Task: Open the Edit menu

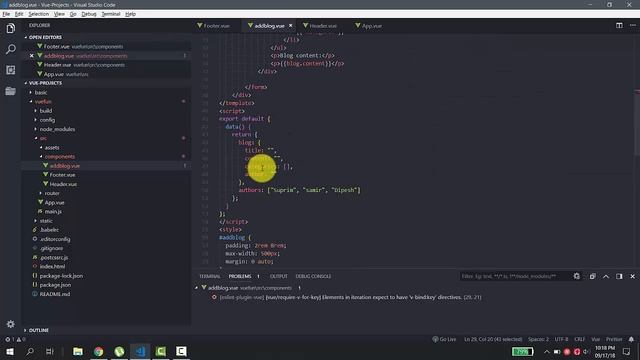Action: [x=19, y=14]
